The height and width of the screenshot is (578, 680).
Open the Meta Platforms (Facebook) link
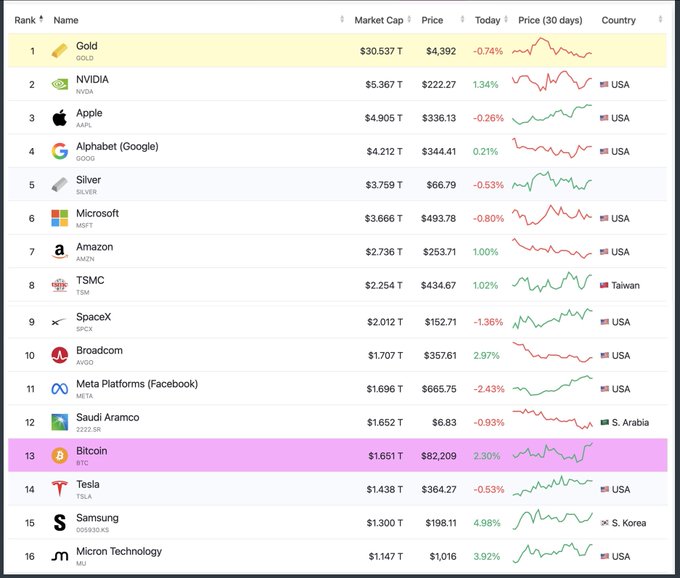137,384
